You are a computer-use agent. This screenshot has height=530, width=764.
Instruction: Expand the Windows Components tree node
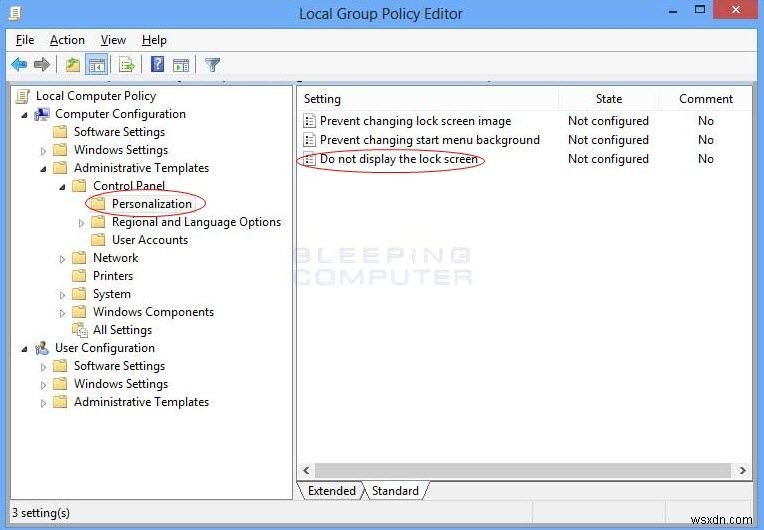[62, 313]
